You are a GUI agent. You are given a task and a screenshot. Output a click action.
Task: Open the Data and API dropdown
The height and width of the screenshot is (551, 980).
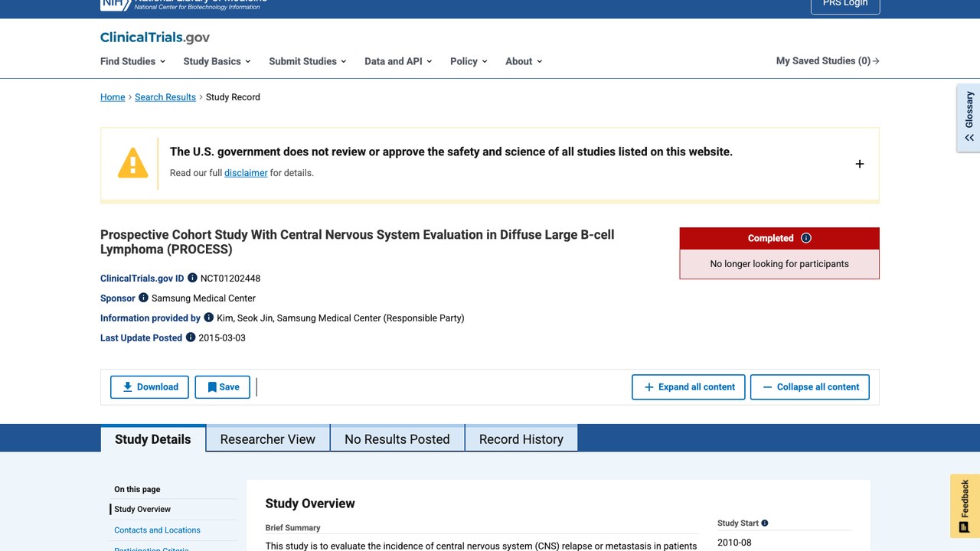pyautogui.click(x=398, y=61)
